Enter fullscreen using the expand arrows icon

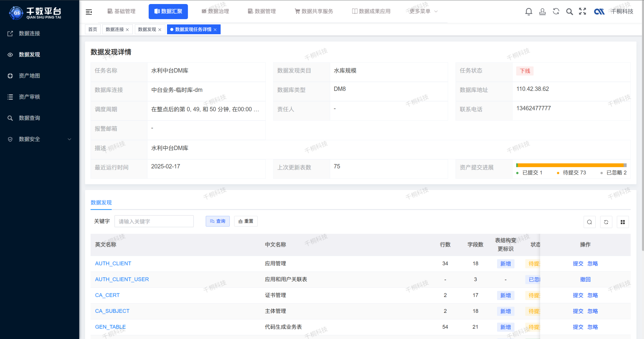[x=583, y=11]
